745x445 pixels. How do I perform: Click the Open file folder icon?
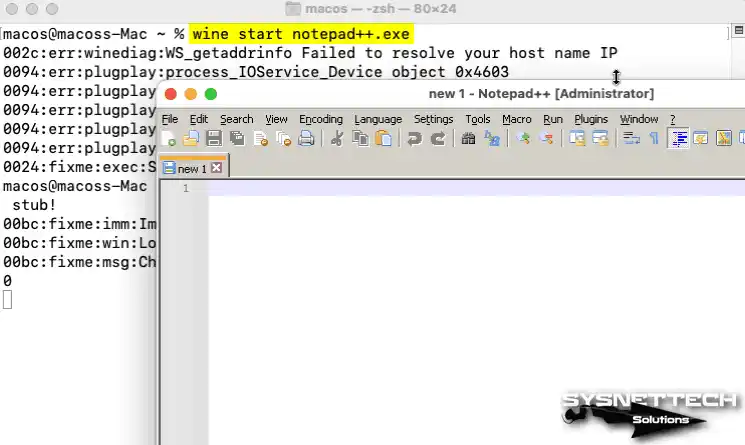coord(191,139)
